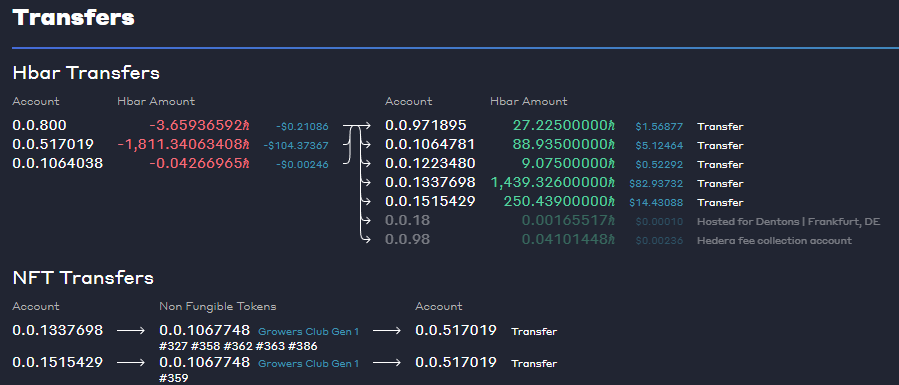Open token 0.0.1067748 above serial #327
This screenshot has width=899, height=385.
point(205,330)
